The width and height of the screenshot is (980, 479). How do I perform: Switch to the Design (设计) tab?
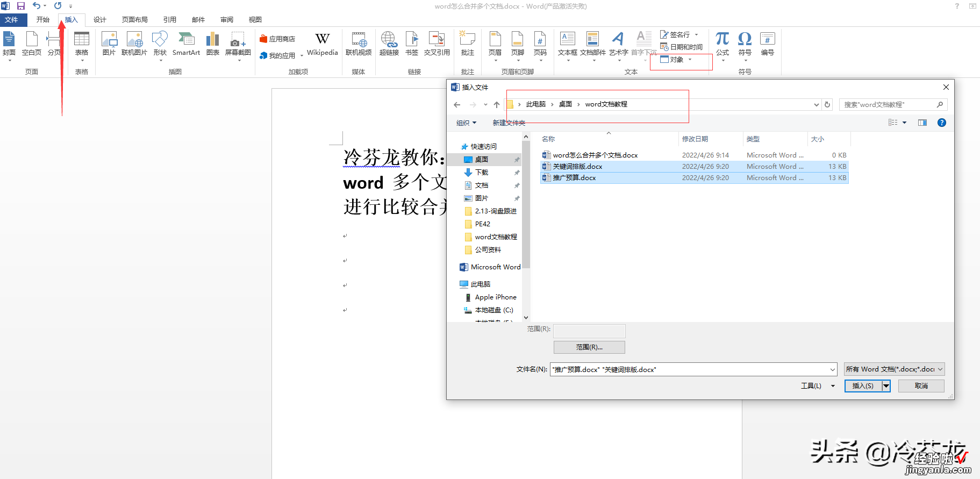[100, 20]
